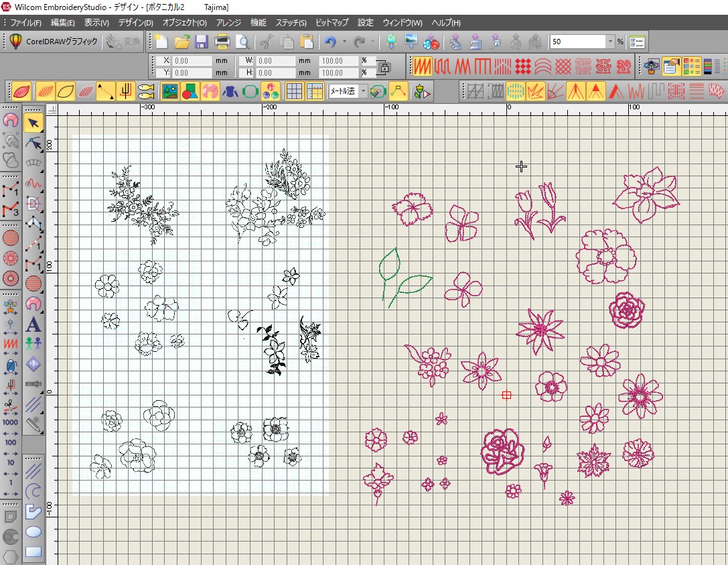Select the ABC monogram tool

pos(33,364)
